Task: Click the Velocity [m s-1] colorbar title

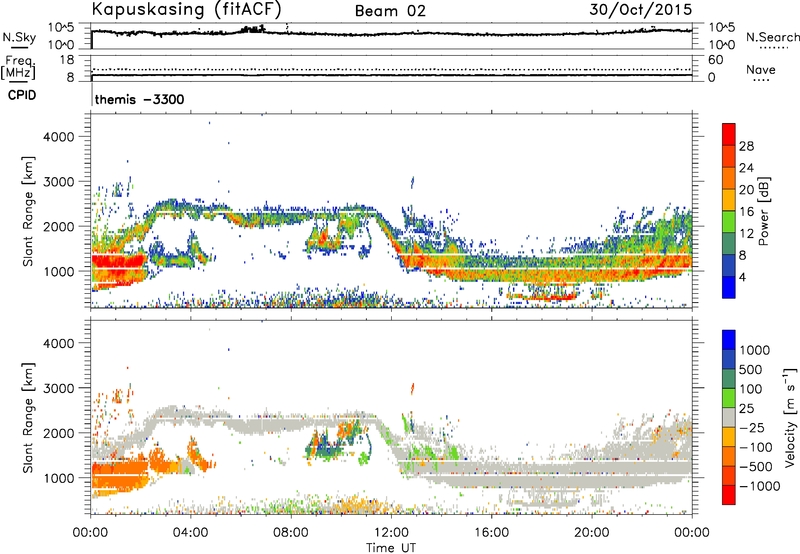Action: point(790,417)
